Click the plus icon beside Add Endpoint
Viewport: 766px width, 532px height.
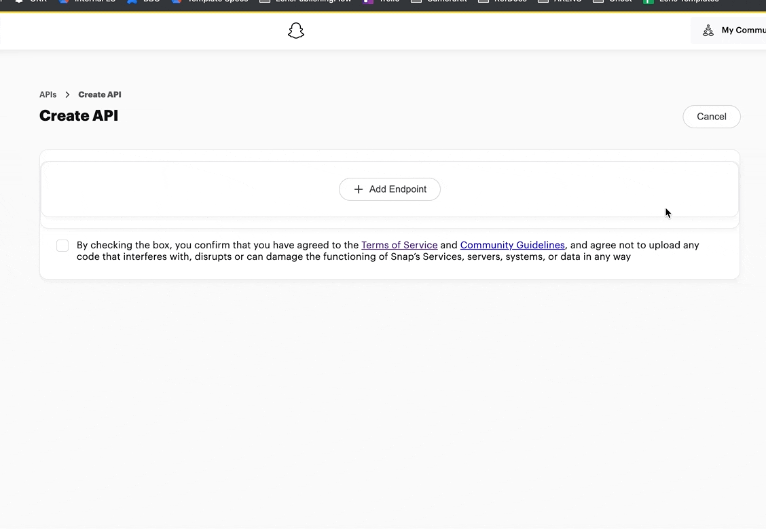click(x=359, y=189)
